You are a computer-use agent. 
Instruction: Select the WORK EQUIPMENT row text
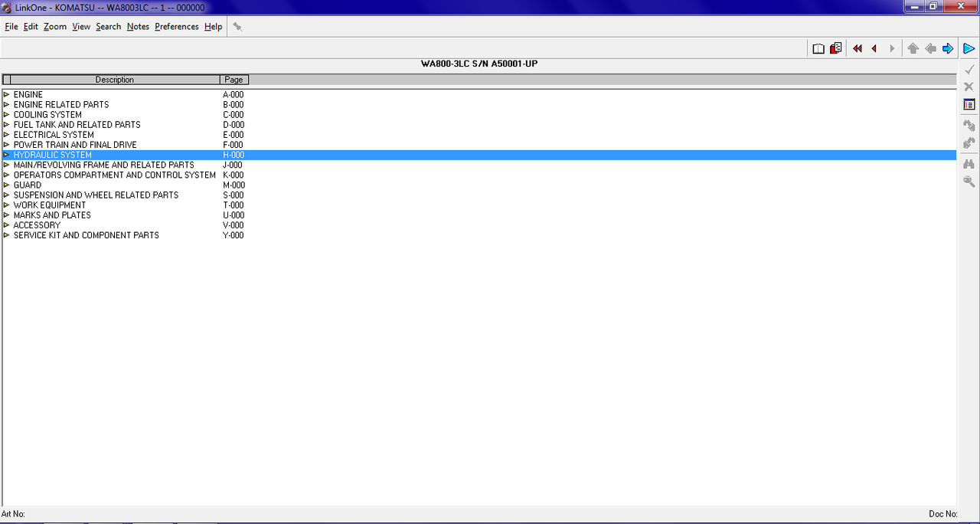coord(50,205)
